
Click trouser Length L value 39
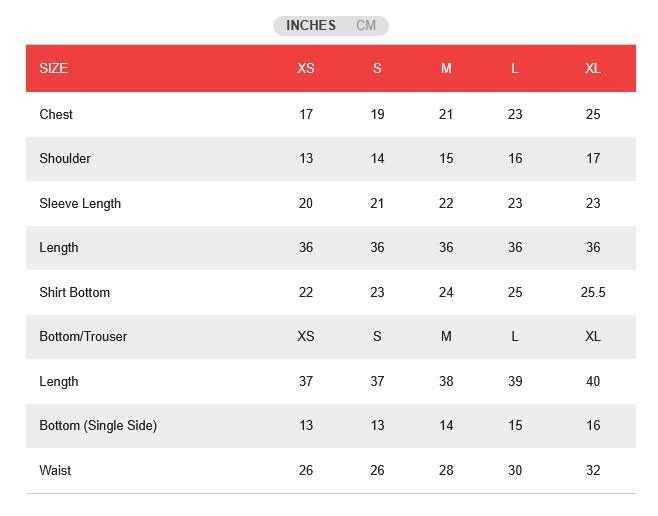(515, 382)
